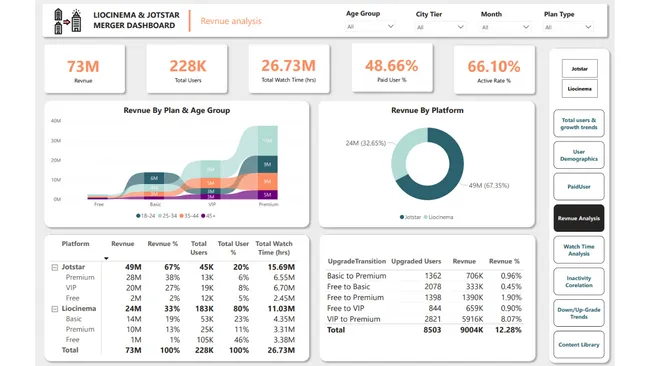
Task: Switch to the PaidUser page
Action: pos(579,187)
